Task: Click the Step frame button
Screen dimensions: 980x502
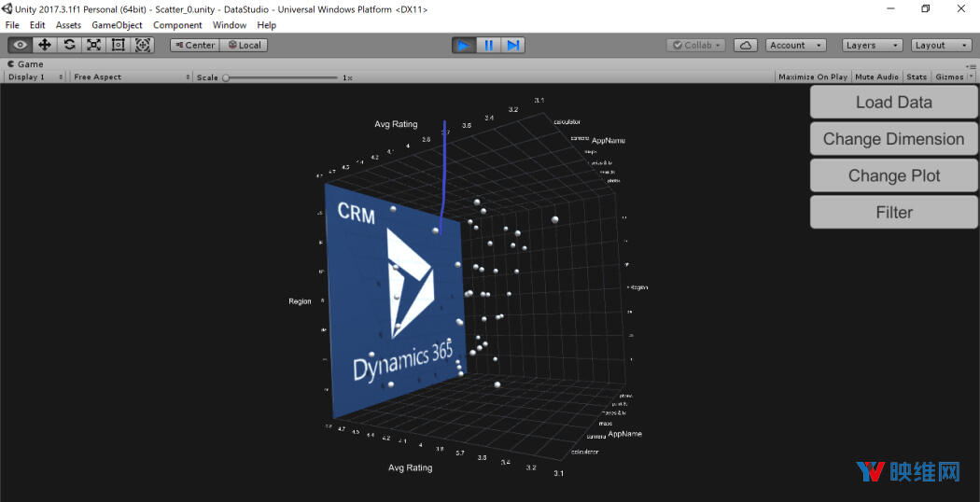Action: click(x=512, y=45)
